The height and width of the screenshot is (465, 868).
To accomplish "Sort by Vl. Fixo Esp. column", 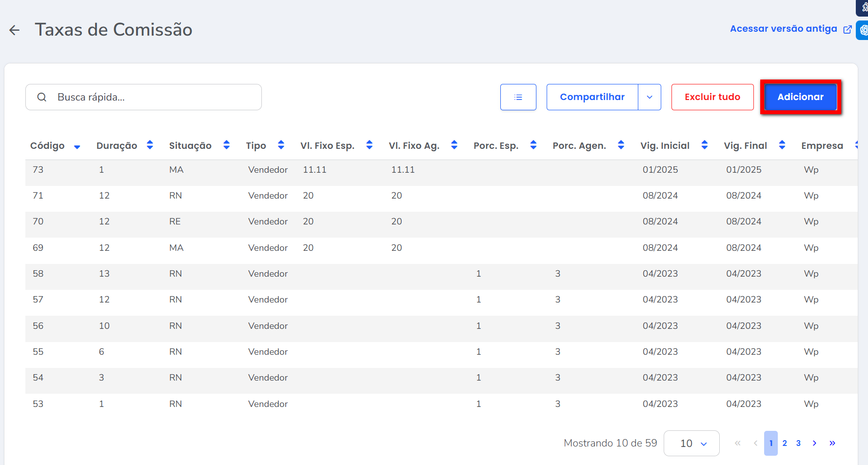I will point(369,145).
